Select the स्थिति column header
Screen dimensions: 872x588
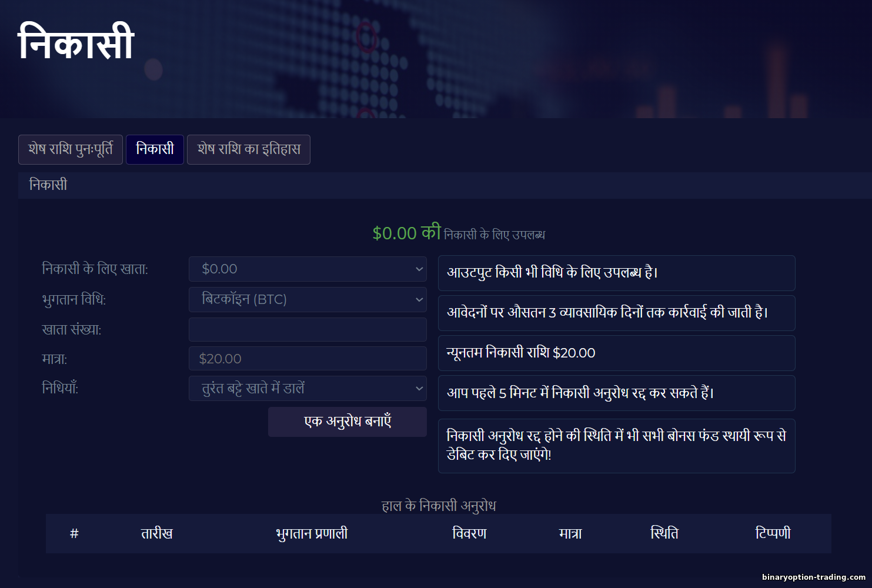click(x=664, y=534)
